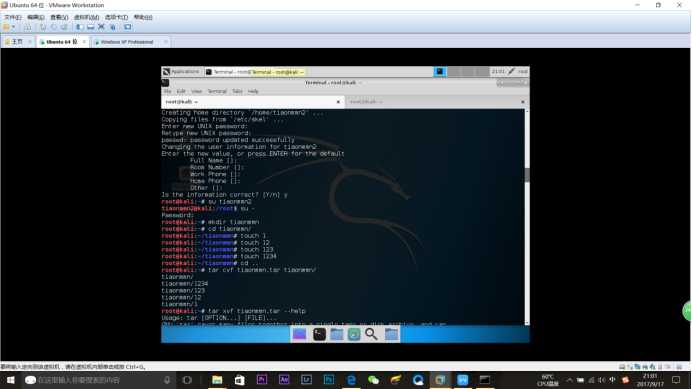The image size is (692, 389).
Task: Open magnifier search icon in Kali dock
Action: click(x=371, y=334)
